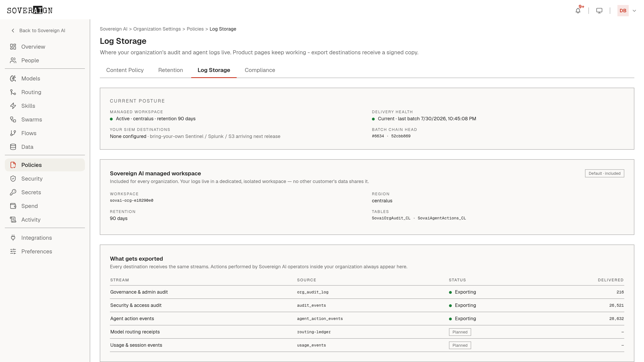Viewport: 644px width, 362px height.
Task: Click the Data database icon
Action: (x=13, y=147)
